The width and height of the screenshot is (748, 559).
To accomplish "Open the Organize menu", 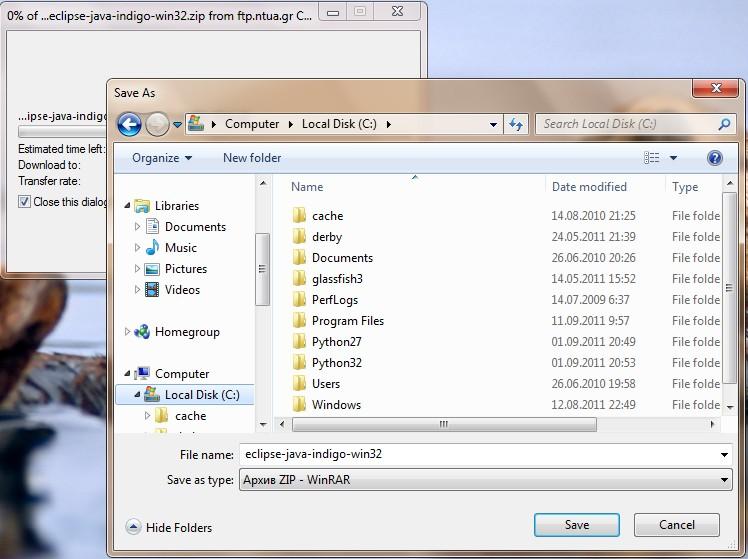I will pos(162,158).
